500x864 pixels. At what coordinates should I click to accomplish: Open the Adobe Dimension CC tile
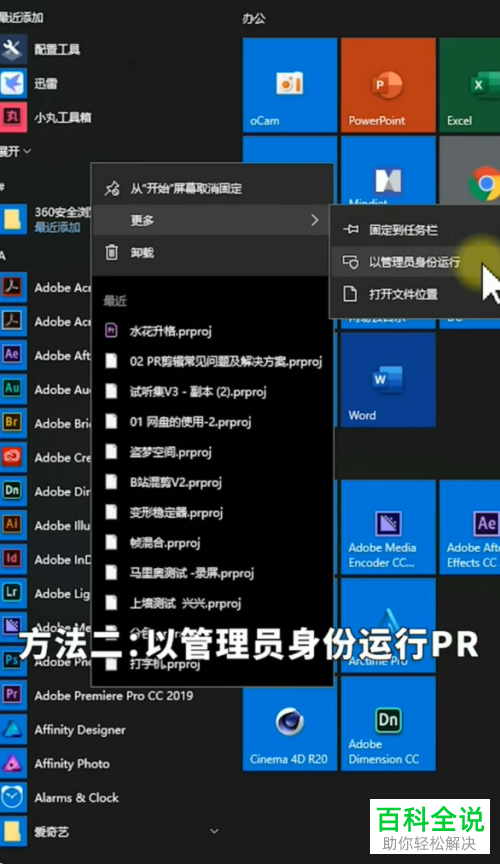tap(388, 723)
